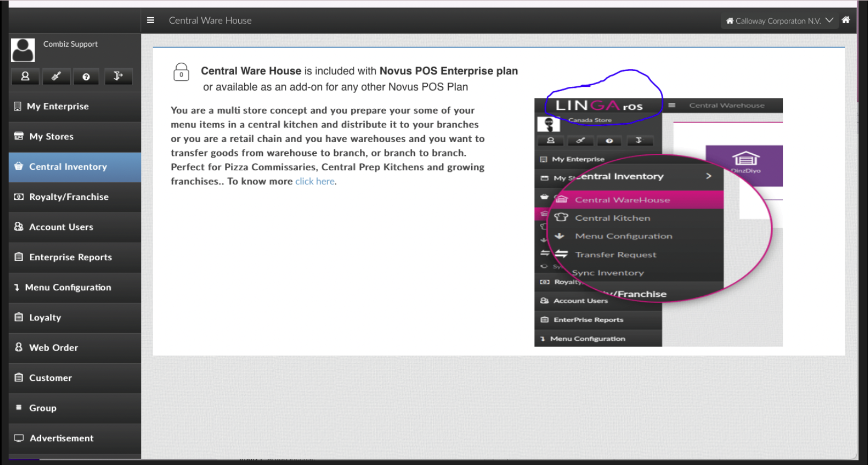Click the 'Central Ware House' page title
Viewport: 868px width, 465px height.
tap(210, 20)
